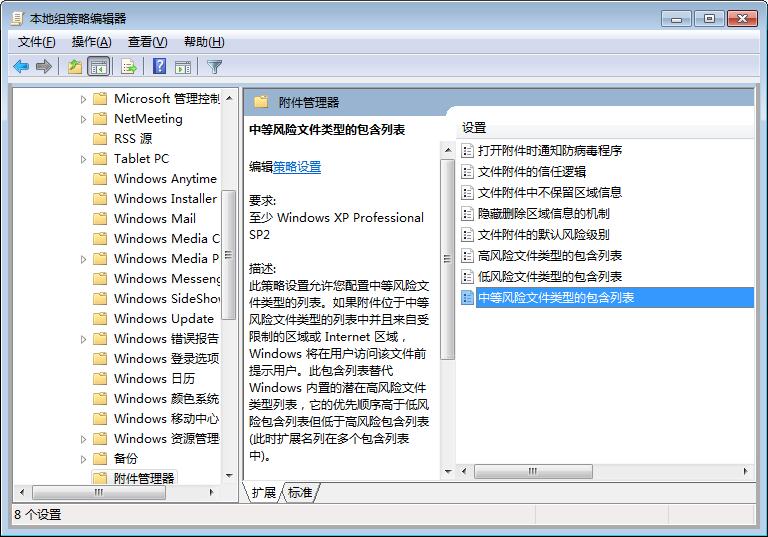The height and width of the screenshot is (537, 768).
Task: Maximize the 本地组策略编辑器 window
Action: click(709, 19)
